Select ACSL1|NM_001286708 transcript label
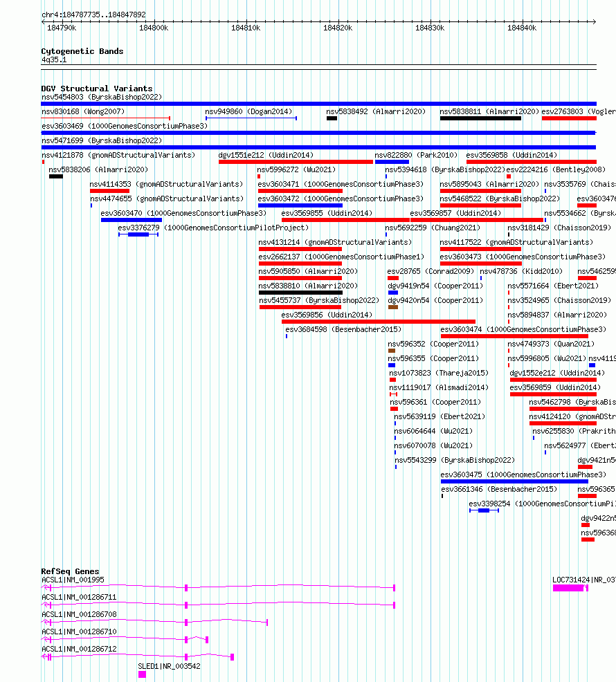Screen dimensions: 616x682 (79, 615)
